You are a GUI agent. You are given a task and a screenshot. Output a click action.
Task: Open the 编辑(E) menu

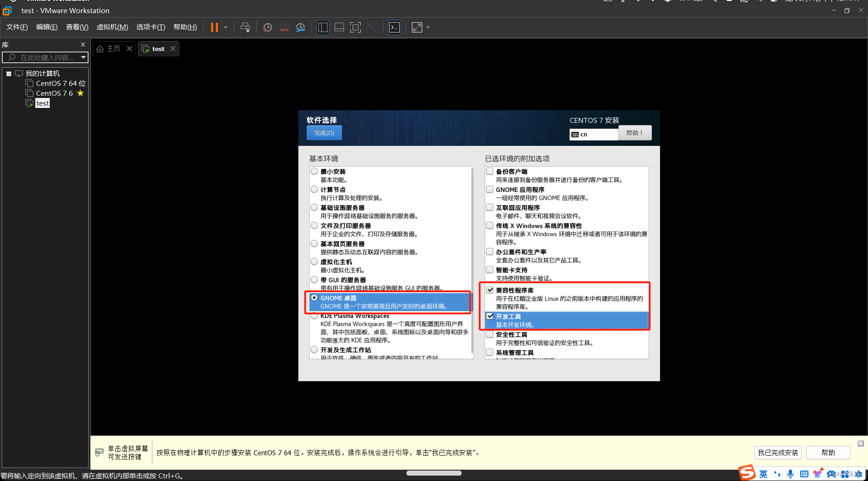47,27
